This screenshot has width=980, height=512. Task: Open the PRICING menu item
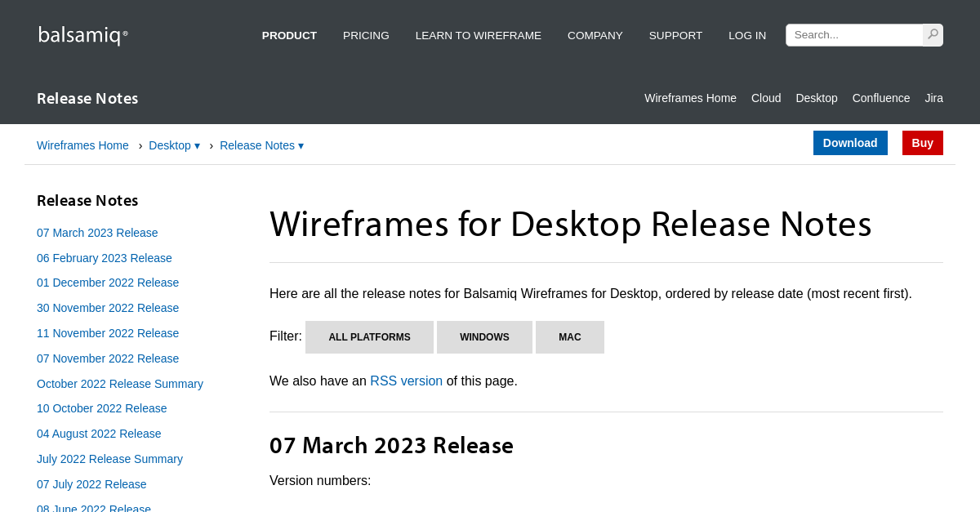pyautogui.click(x=366, y=35)
